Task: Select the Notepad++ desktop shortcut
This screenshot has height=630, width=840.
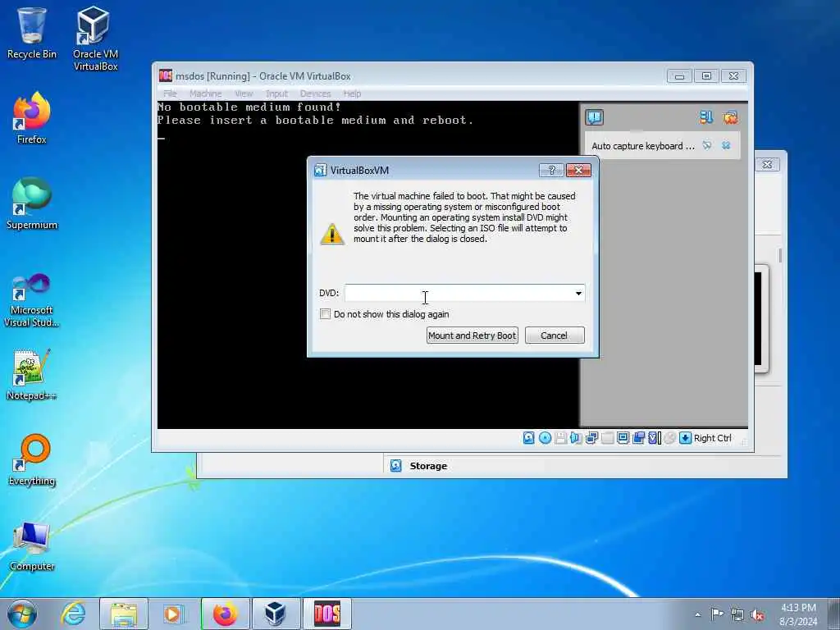Action: [32, 374]
